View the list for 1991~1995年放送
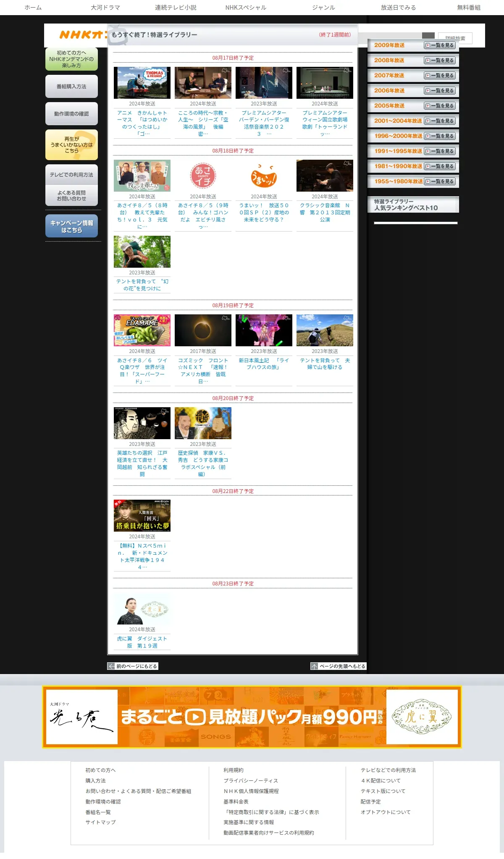The height and width of the screenshot is (859, 504). click(x=440, y=151)
